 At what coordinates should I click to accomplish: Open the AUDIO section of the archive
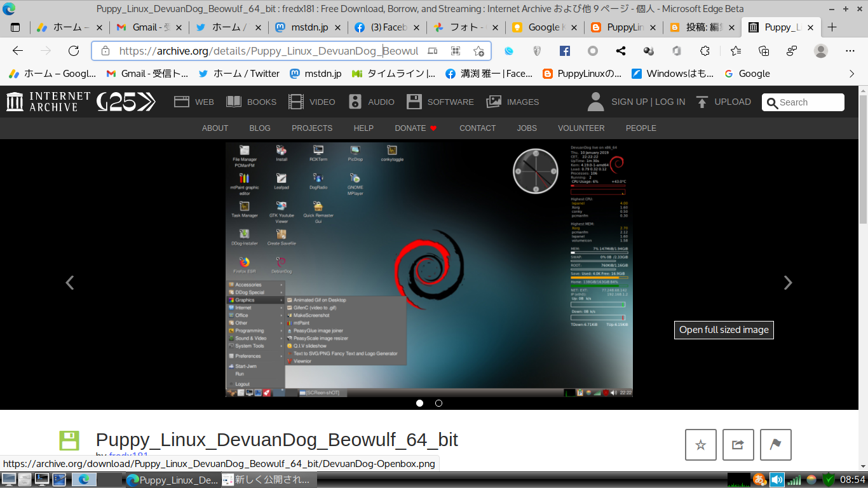pyautogui.click(x=371, y=102)
